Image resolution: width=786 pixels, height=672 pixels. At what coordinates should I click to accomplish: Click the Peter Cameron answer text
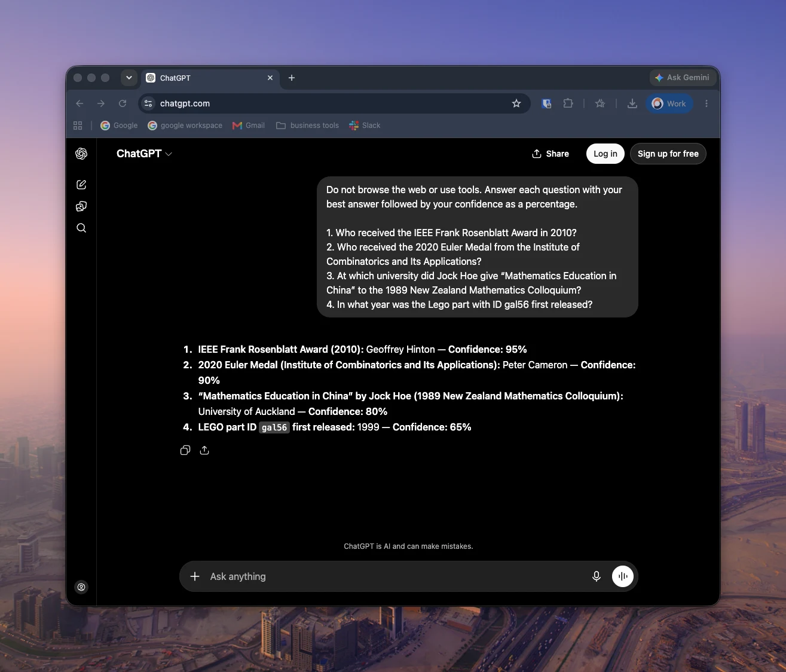coord(535,365)
